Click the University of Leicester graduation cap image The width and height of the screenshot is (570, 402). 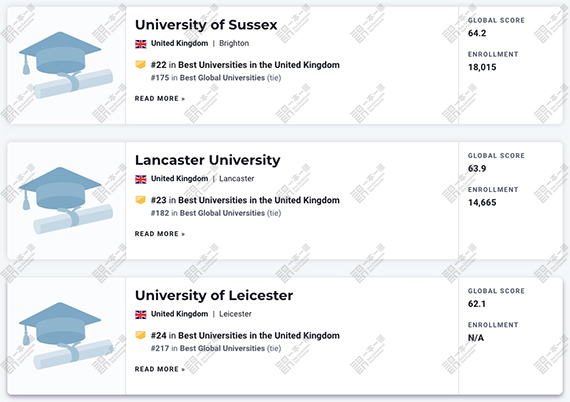pos(66,335)
